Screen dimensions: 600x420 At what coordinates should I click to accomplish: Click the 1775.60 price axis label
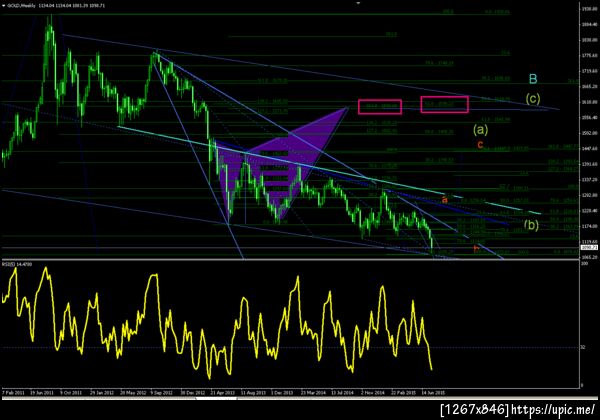[590, 55]
